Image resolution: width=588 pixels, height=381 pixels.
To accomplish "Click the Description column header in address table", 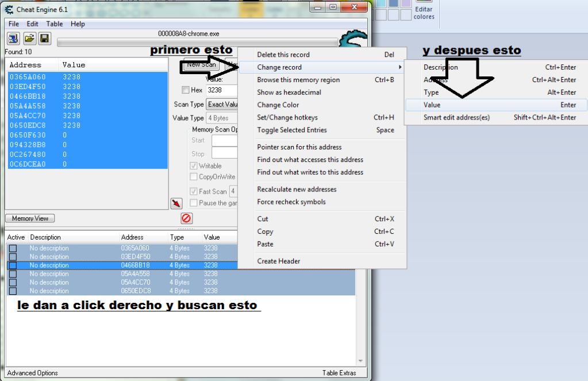I will click(x=74, y=237).
